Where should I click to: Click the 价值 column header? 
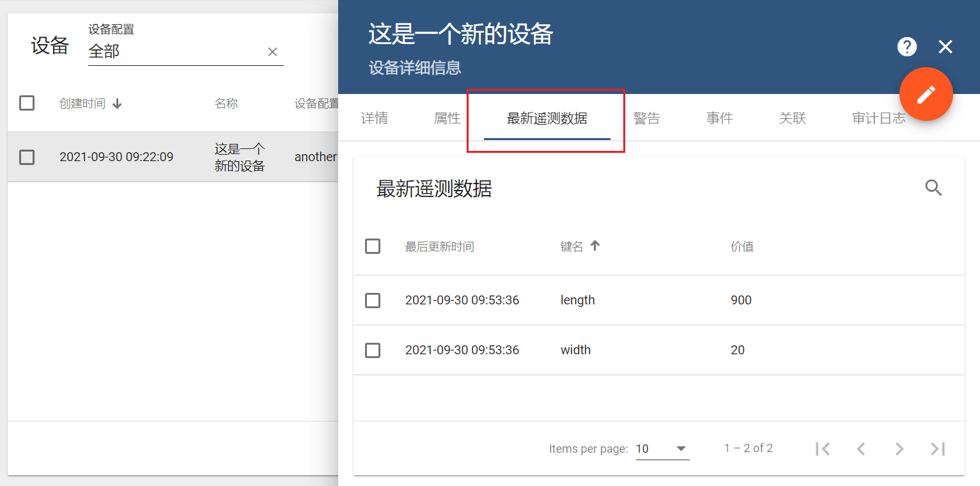[x=742, y=247]
